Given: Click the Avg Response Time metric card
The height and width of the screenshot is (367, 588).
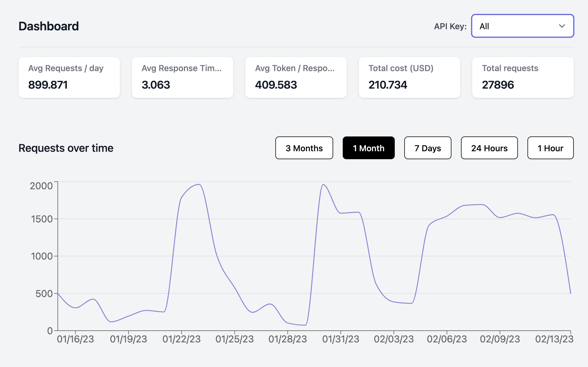Looking at the screenshot, I should (x=183, y=77).
